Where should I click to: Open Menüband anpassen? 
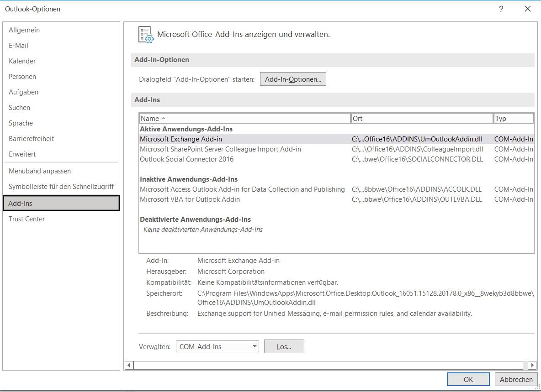[x=61, y=171]
